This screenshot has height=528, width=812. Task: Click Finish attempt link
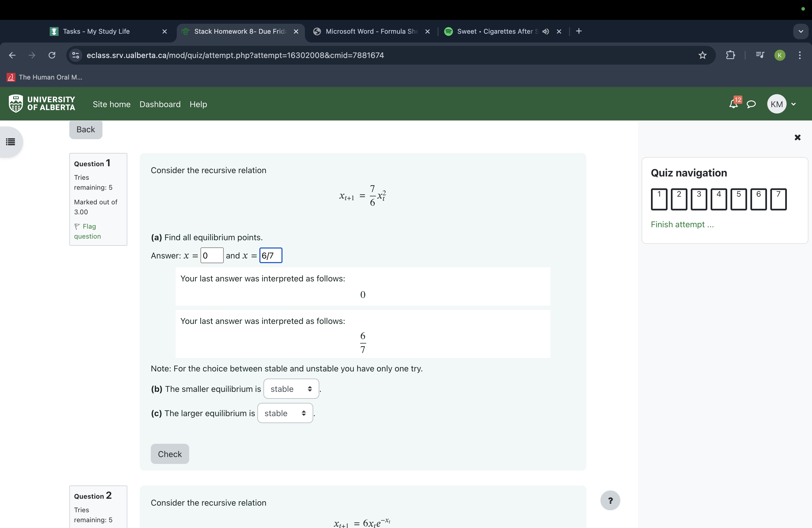click(682, 224)
